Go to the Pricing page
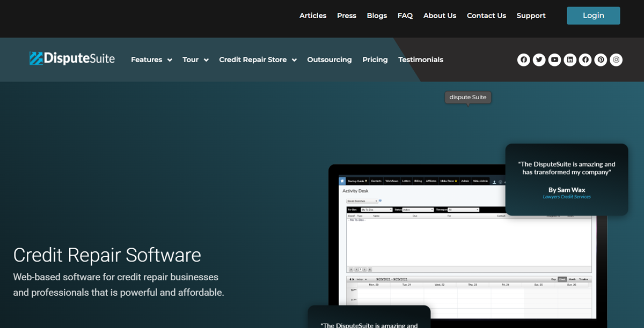644x328 pixels. (375, 59)
